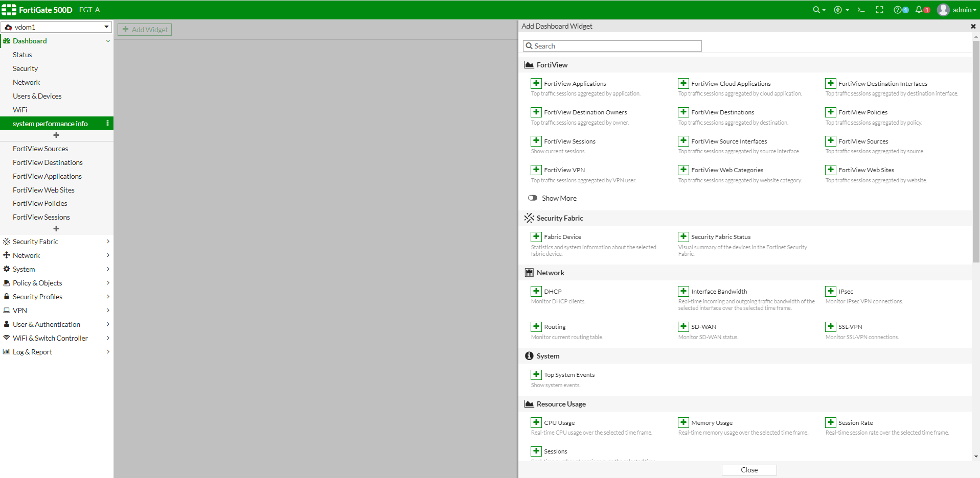Add the FortiView Source Interfaces widget
This screenshot has width=980, height=478.
pyautogui.click(x=683, y=141)
